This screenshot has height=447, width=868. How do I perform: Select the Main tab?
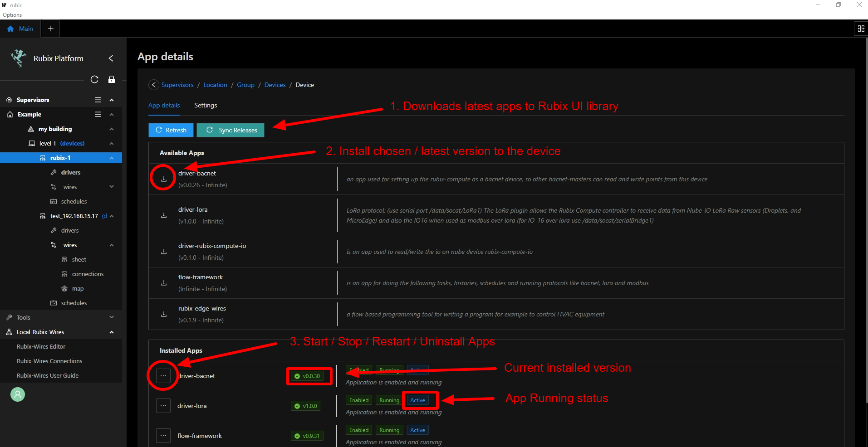click(20, 29)
